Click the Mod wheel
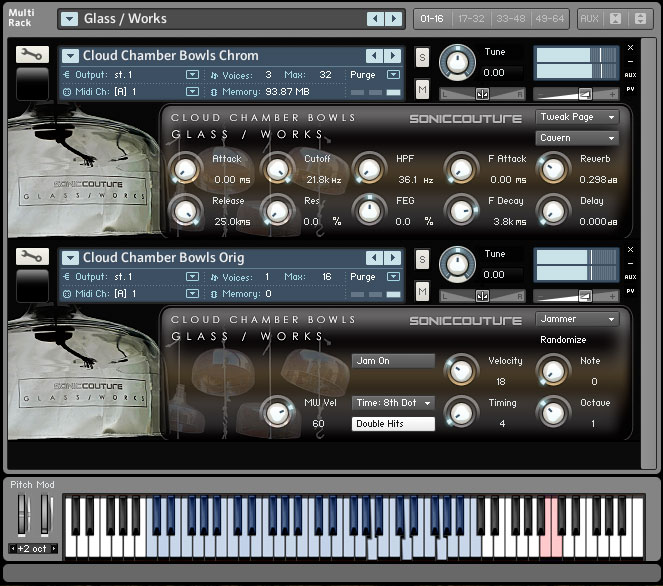The width and height of the screenshot is (663, 586). click(45, 515)
